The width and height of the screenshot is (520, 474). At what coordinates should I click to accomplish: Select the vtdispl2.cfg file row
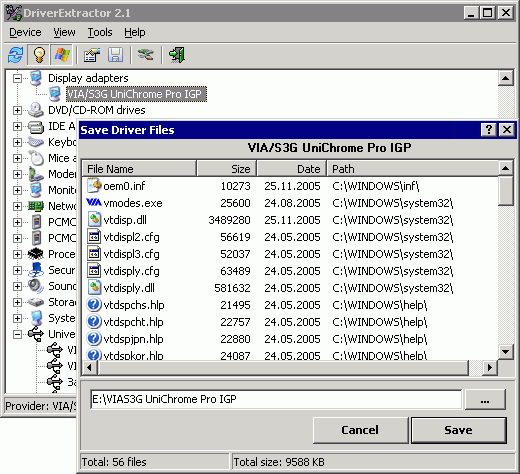tap(290, 237)
